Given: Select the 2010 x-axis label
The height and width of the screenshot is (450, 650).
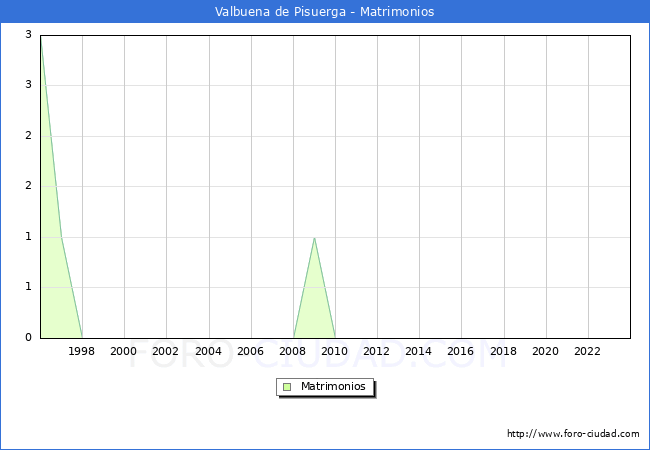Looking at the screenshot, I should click(335, 351).
